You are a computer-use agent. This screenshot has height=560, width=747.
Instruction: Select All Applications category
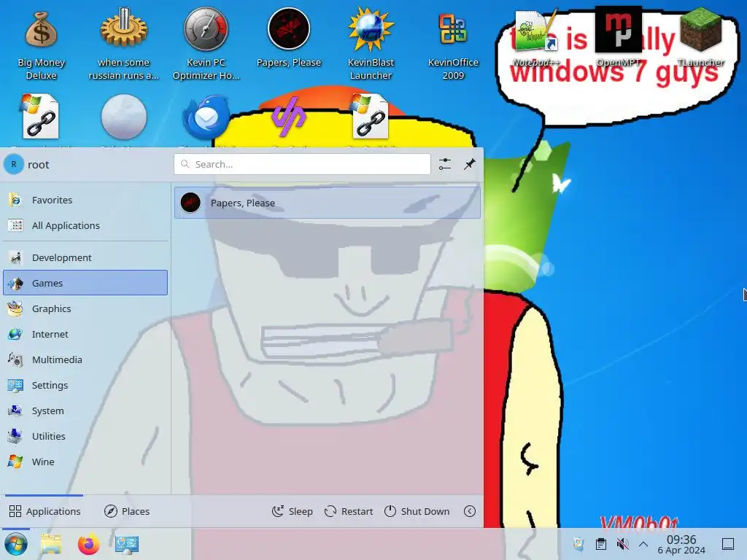click(86, 226)
